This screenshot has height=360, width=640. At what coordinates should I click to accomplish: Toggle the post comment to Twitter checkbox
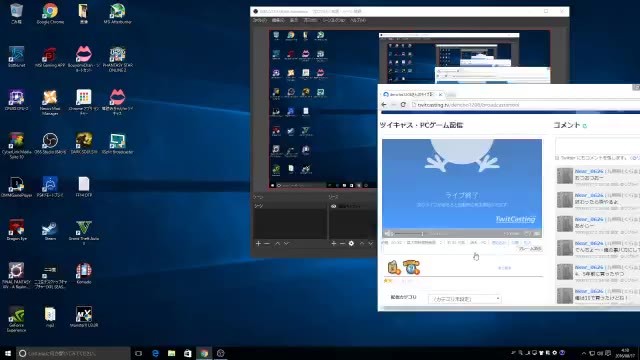tap(557, 158)
